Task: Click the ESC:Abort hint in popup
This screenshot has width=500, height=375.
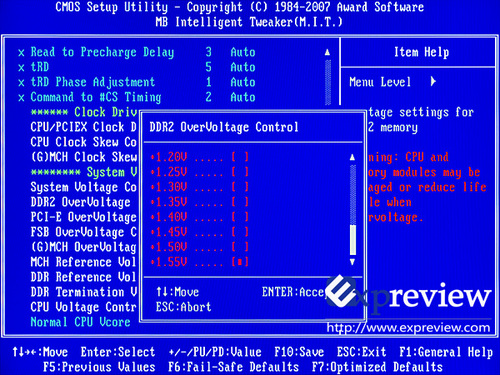Action: [183, 307]
